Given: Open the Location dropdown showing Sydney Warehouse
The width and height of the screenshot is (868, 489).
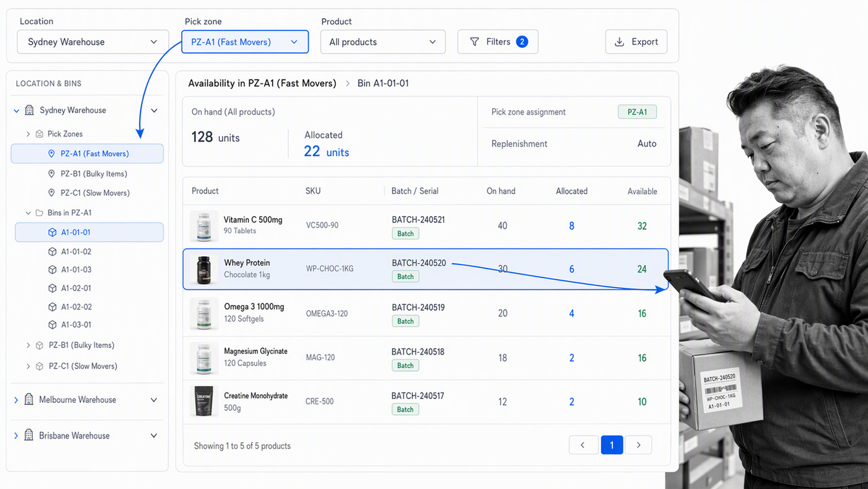Looking at the screenshot, I should (93, 42).
